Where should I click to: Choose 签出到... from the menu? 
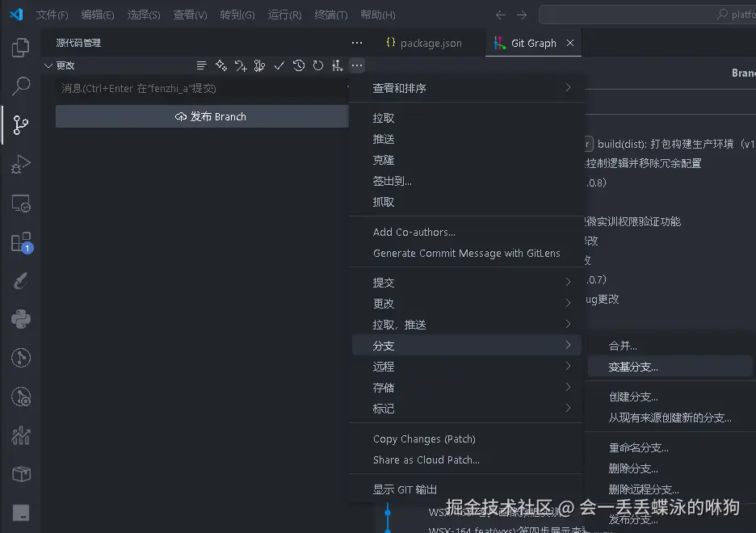click(467, 181)
